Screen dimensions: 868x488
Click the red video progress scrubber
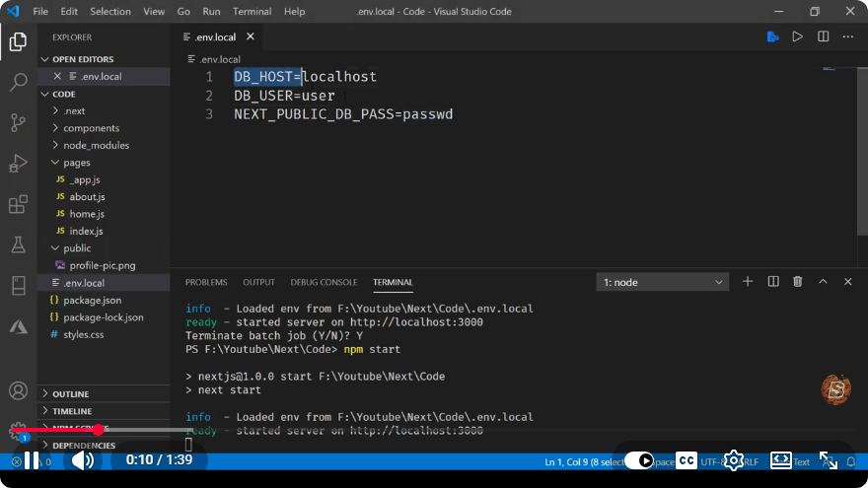(x=99, y=430)
